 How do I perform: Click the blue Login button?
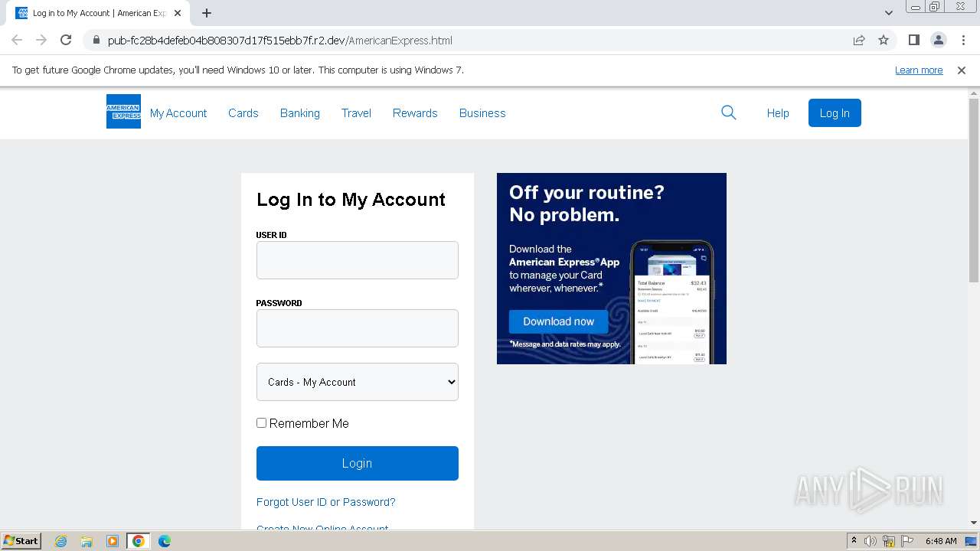[358, 463]
